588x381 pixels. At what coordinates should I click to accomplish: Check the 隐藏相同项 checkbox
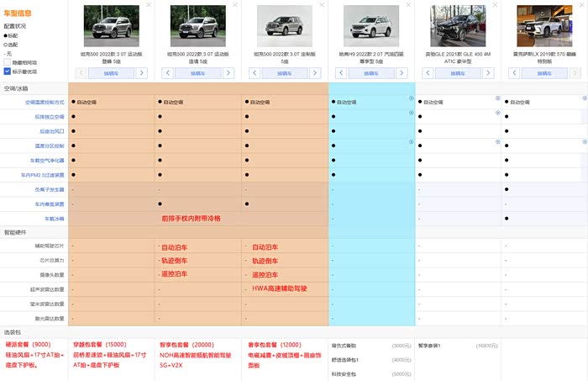pyautogui.click(x=7, y=62)
